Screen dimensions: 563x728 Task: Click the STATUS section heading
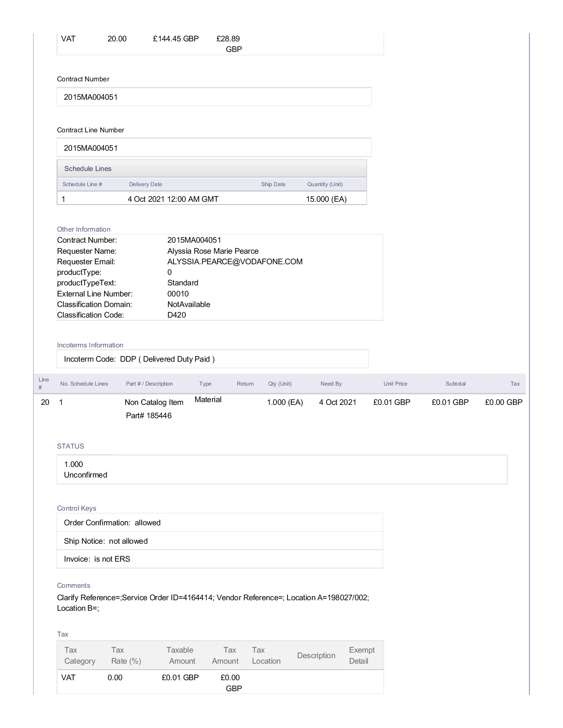click(70, 446)
